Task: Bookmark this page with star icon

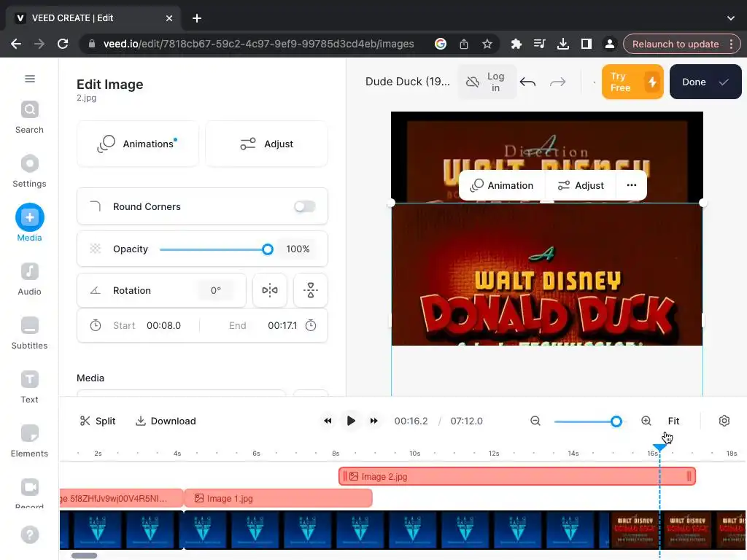Action: [487, 44]
